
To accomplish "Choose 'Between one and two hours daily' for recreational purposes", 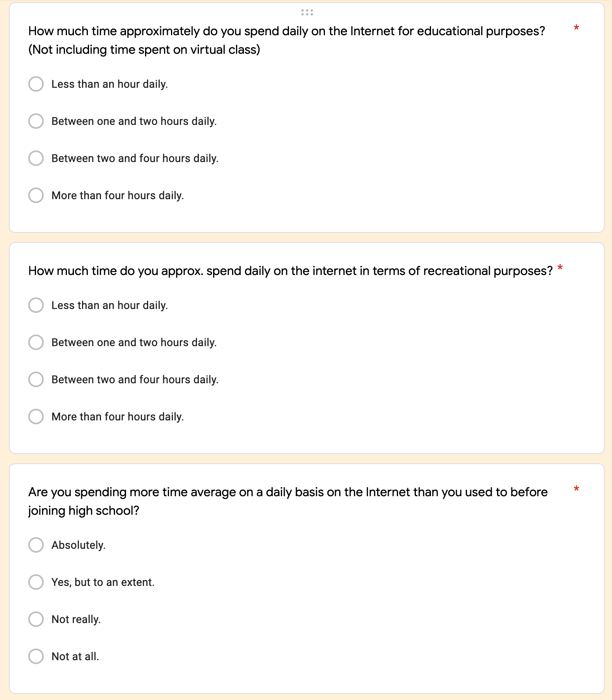I will (36, 342).
